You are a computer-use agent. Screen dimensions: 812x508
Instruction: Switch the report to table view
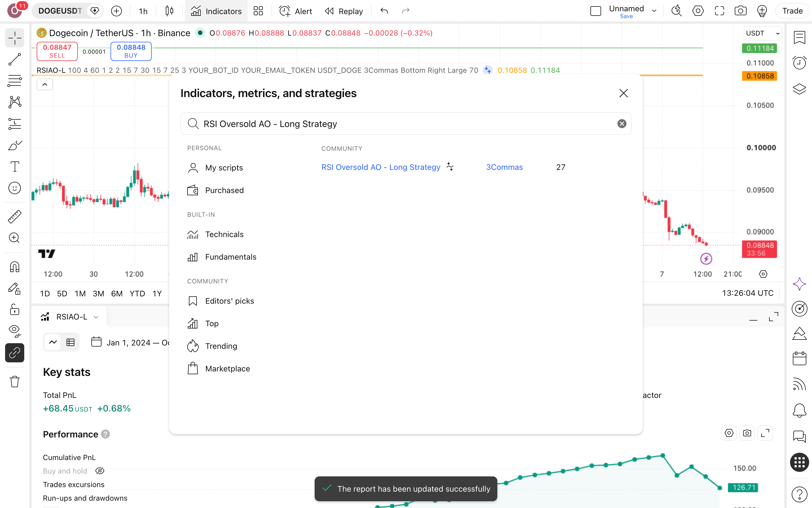tap(70, 342)
